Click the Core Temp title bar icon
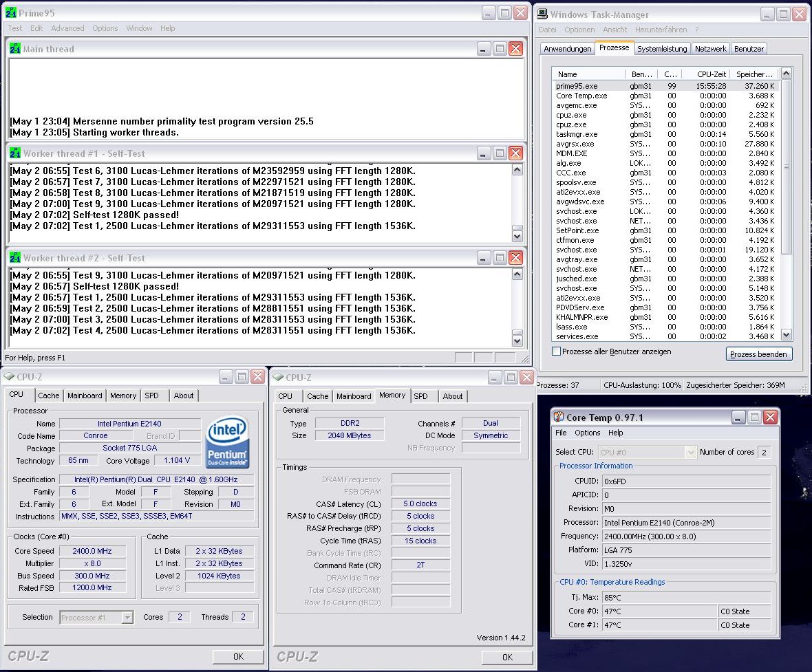Screen dimensions: 812x672 [559, 417]
